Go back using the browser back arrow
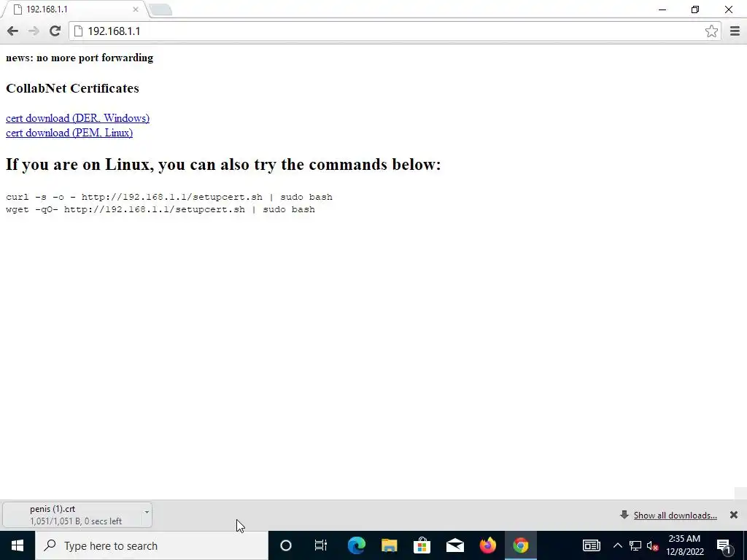This screenshot has width=747, height=560. 13,31
